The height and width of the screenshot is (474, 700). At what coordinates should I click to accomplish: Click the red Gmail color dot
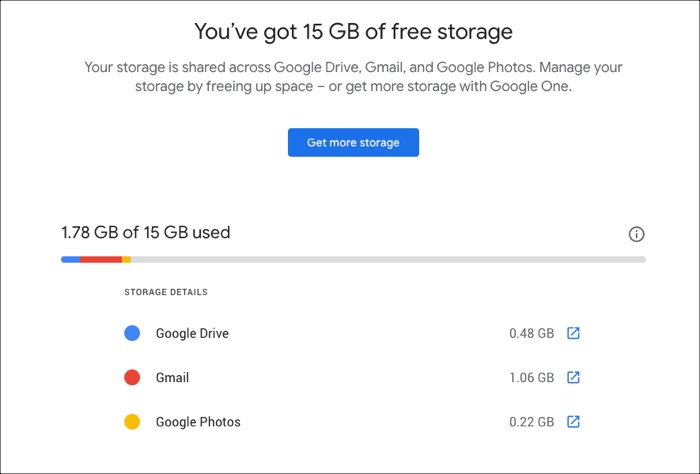(132, 377)
